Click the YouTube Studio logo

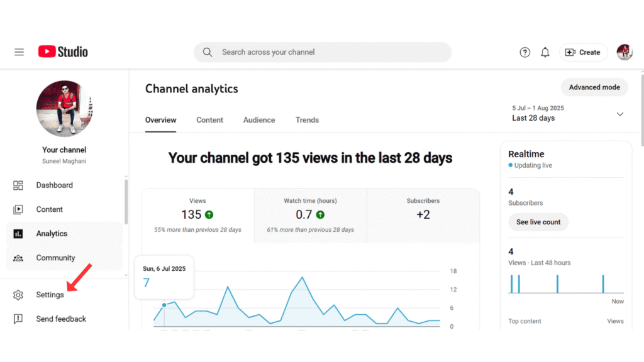click(x=62, y=52)
